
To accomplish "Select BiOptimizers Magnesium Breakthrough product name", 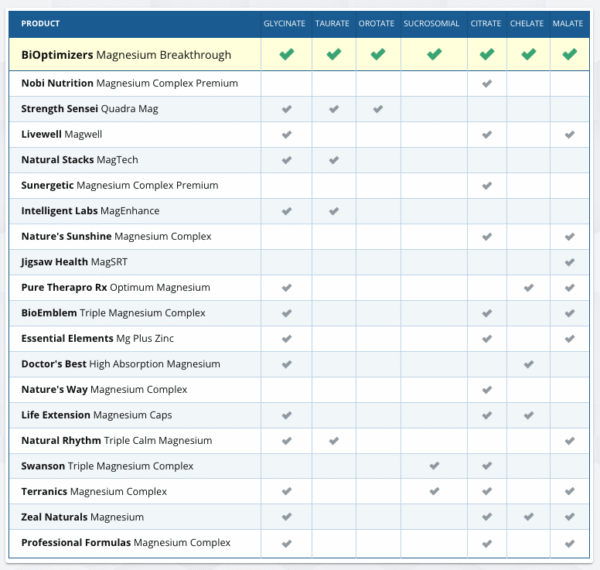I will coord(126,55).
